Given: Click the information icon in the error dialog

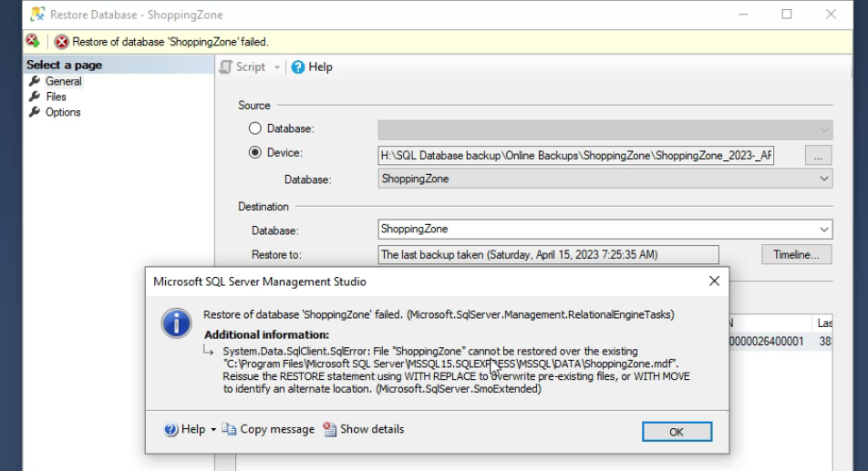Looking at the screenshot, I should click(x=177, y=323).
